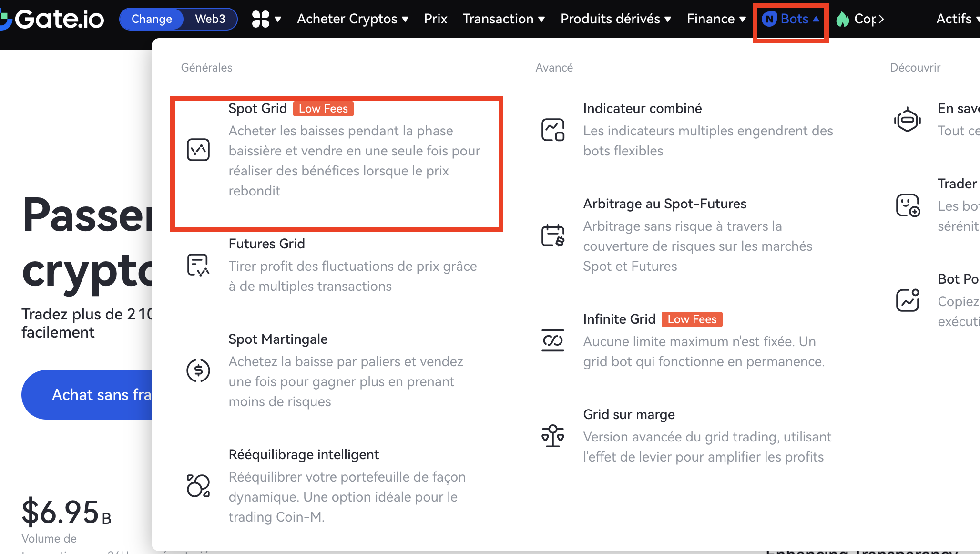Click the Spot Grid chart icon
Image resolution: width=980 pixels, height=554 pixels.
click(x=198, y=150)
